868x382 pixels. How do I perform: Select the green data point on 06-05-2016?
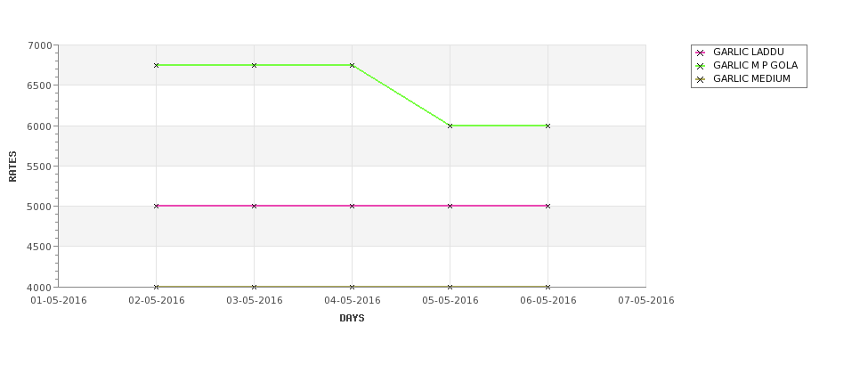click(x=548, y=126)
